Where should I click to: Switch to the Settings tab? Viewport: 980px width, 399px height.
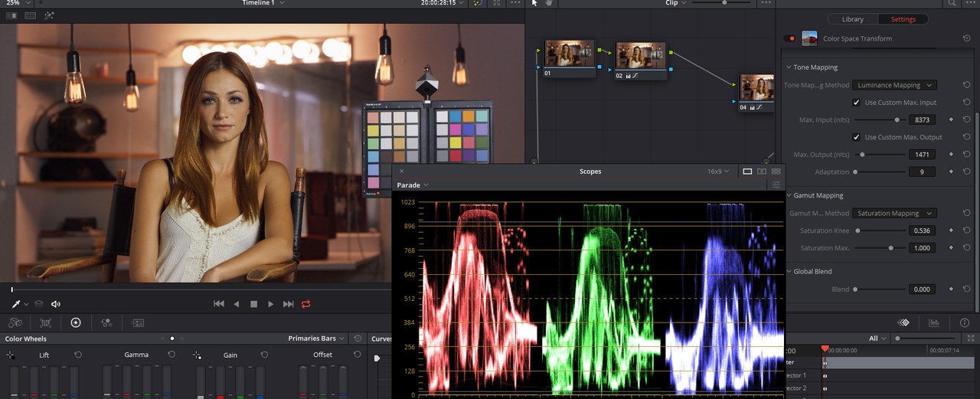(903, 19)
